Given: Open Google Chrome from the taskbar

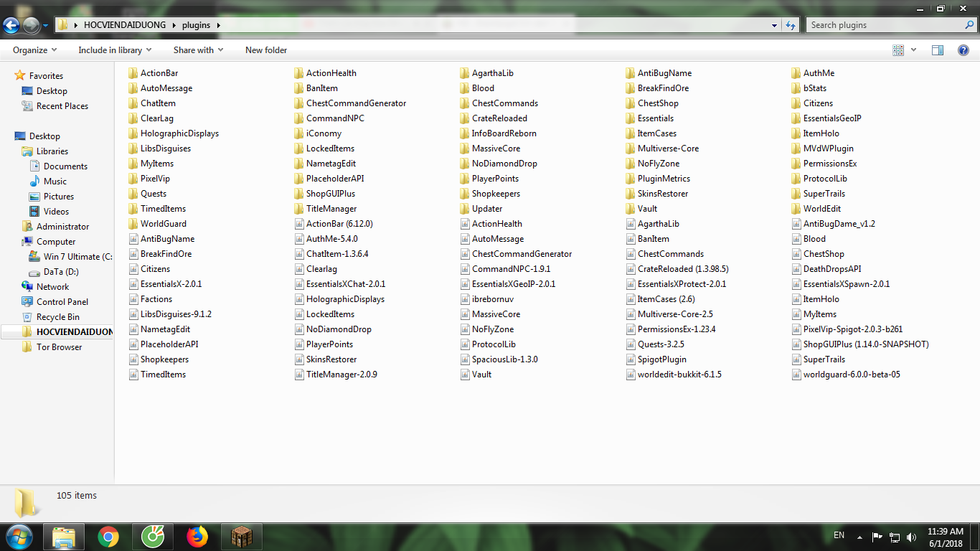Looking at the screenshot, I should [x=108, y=537].
